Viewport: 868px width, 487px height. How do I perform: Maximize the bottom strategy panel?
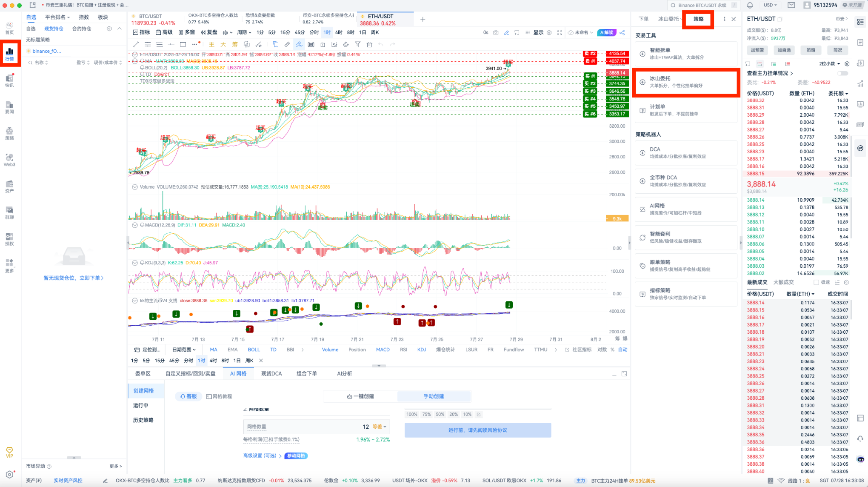[x=624, y=374]
